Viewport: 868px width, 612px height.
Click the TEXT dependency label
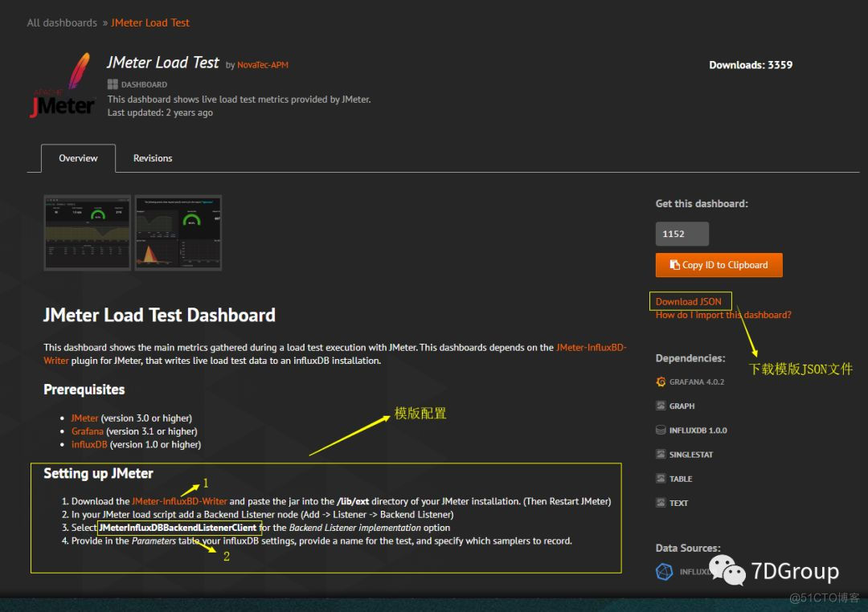pos(678,503)
